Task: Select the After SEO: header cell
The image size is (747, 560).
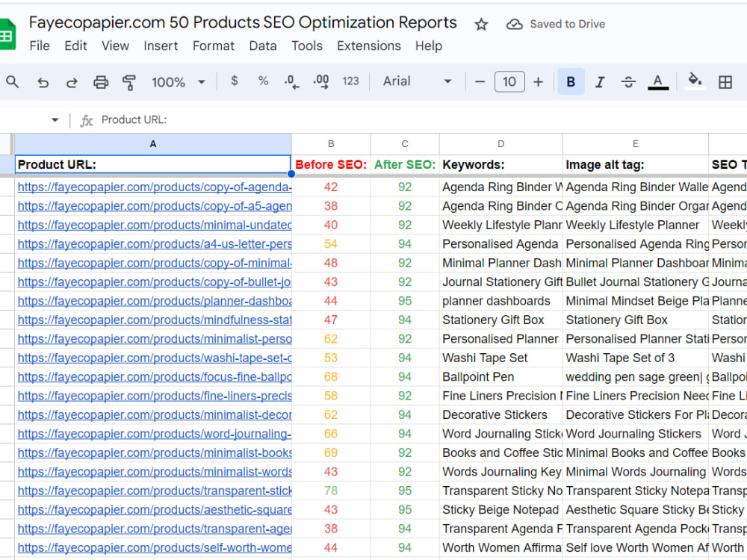Action: [x=405, y=165]
